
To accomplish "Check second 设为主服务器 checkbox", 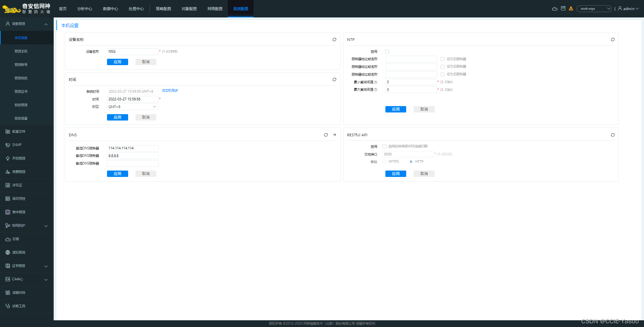I will [442, 67].
